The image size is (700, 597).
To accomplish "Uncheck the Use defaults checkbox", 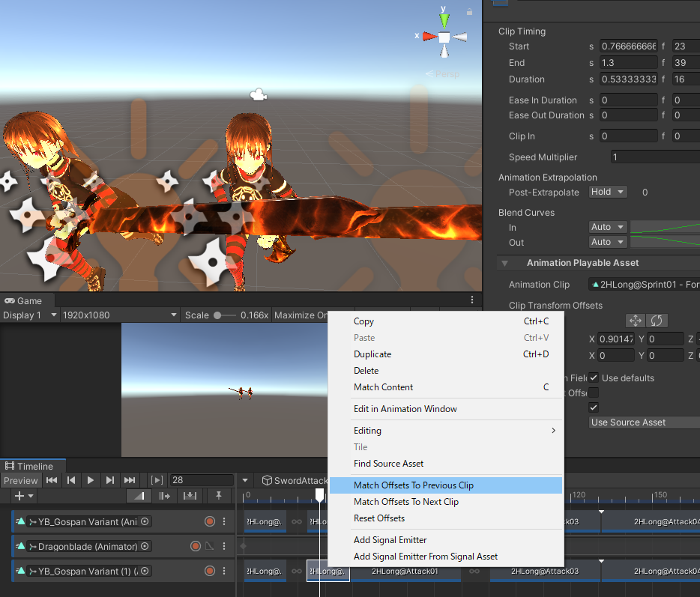I will pyautogui.click(x=594, y=378).
